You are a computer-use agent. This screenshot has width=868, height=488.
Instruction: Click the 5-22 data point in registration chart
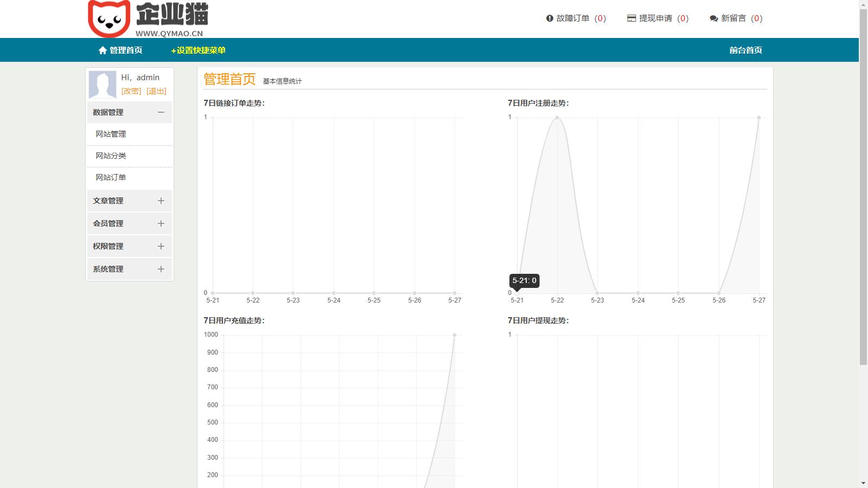coord(557,118)
